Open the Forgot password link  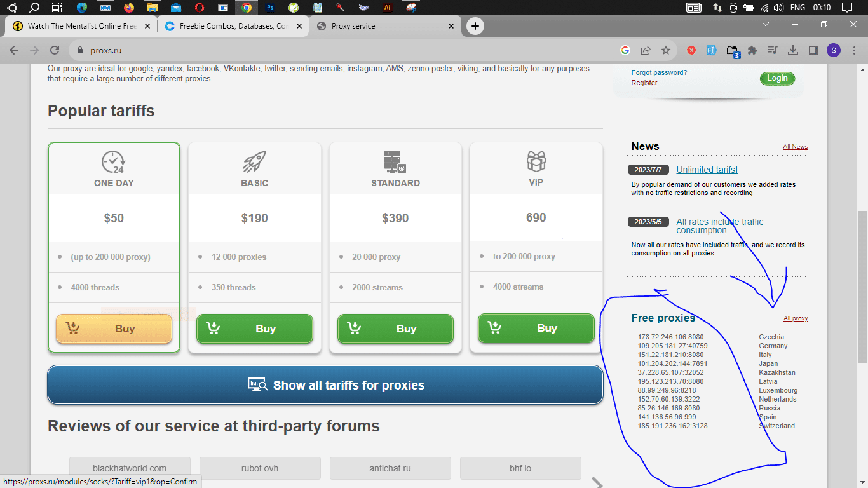(659, 72)
